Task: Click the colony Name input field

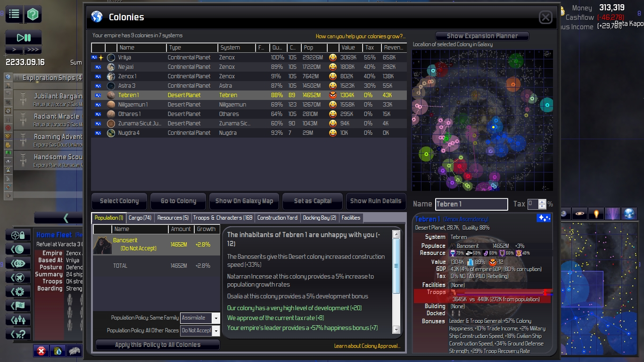Action: coord(471,204)
